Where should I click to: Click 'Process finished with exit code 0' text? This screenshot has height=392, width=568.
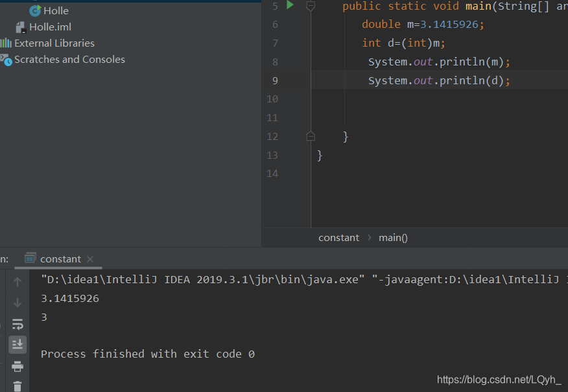pyautogui.click(x=148, y=354)
